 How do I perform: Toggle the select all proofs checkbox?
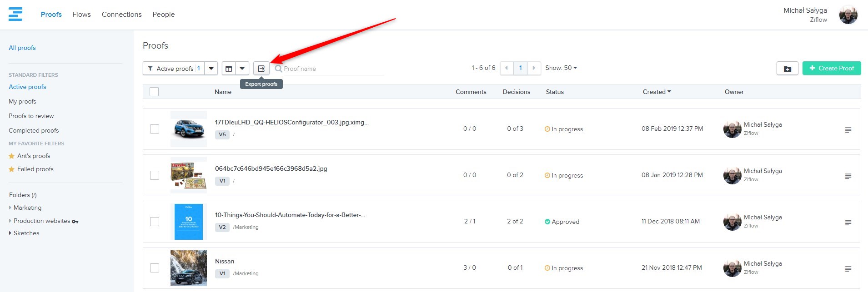click(x=154, y=92)
